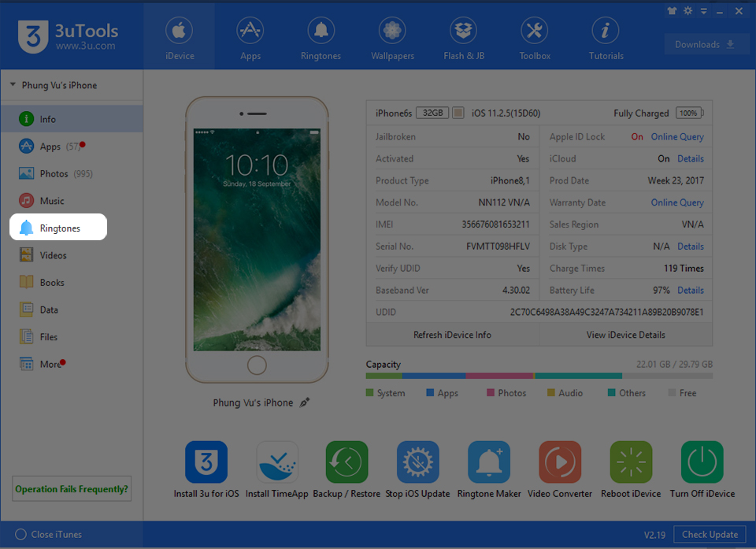The width and height of the screenshot is (756, 549).
Task: Open the settings gear in title bar
Action: tap(688, 10)
